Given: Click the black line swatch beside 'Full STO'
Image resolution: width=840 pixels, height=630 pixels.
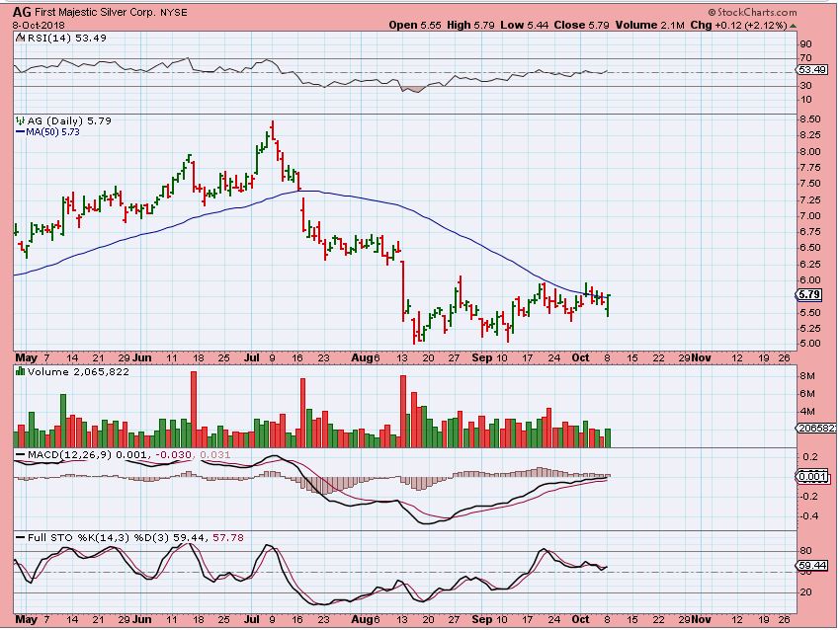Looking at the screenshot, I should pos(21,538).
